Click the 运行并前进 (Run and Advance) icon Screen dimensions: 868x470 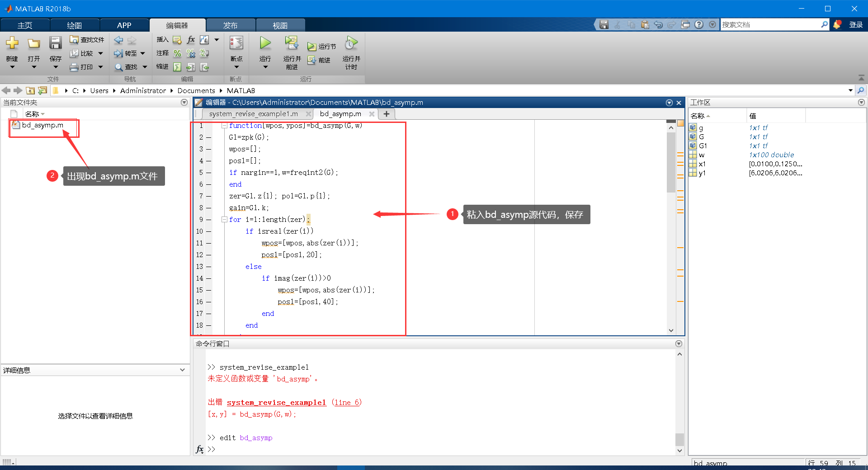(292, 43)
